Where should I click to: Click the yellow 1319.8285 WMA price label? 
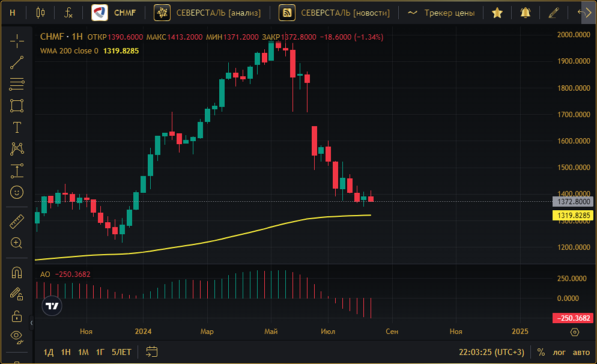point(573,216)
